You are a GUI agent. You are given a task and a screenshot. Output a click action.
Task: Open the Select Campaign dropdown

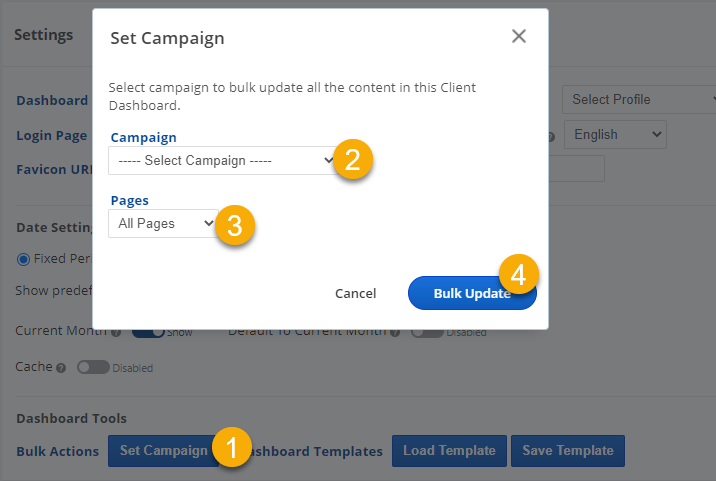[x=222, y=160]
